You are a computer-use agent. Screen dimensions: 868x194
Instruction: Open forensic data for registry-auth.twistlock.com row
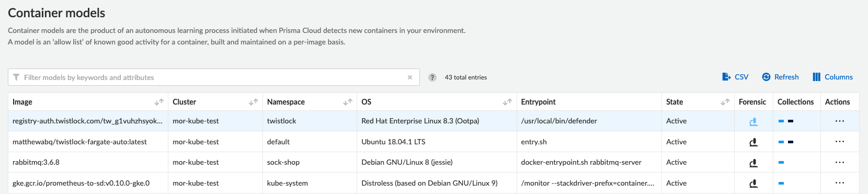pyautogui.click(x=753, y=121)
